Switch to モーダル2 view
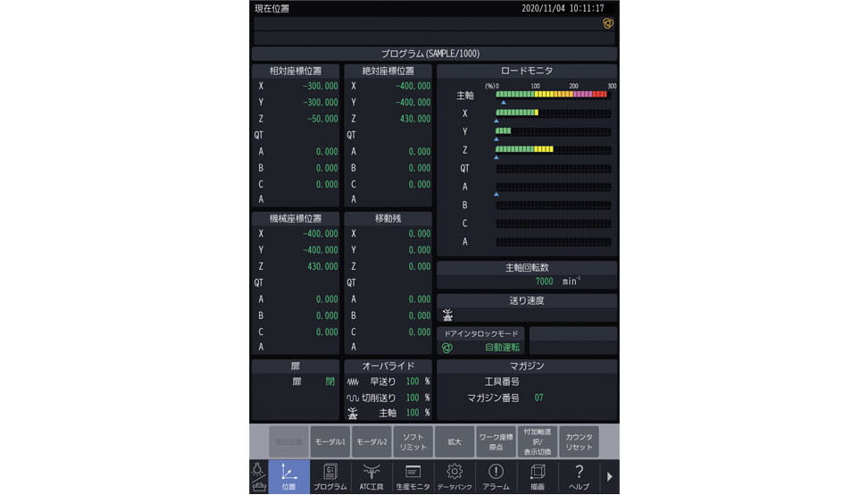Viewport: 868px width, 495px height. click(371, 441)
